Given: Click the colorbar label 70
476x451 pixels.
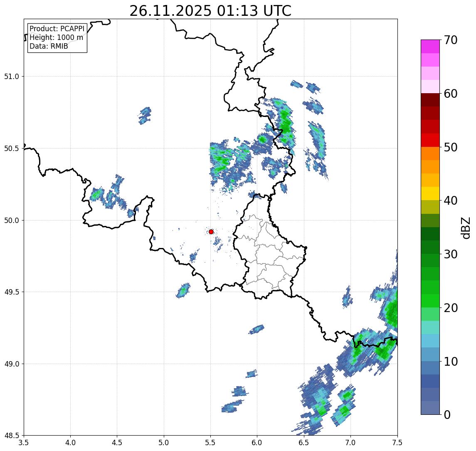Looking at the screenshot, I should click(450, 40).
